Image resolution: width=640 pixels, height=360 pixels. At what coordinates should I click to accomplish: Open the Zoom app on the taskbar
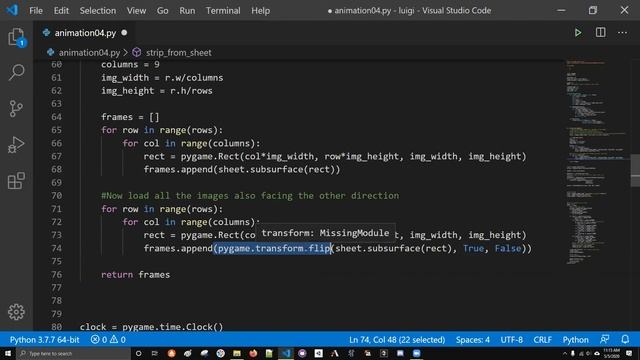[x=416, y=353]
